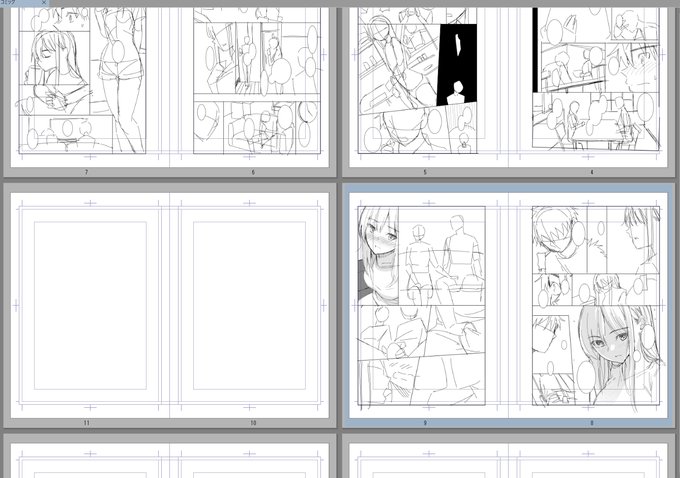Select blank page 11
Viewport: 680px width, 478px height.
tap(90, 305)
